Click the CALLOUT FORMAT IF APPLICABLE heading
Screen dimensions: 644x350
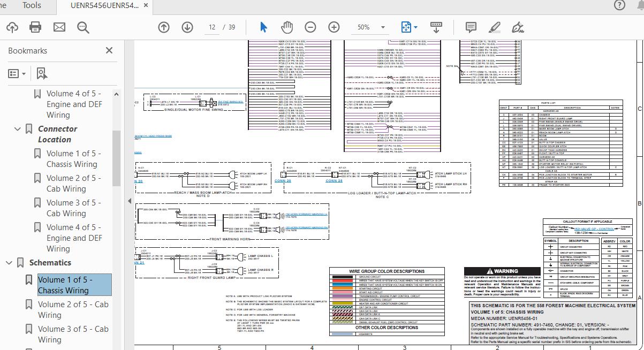(587, 221)
